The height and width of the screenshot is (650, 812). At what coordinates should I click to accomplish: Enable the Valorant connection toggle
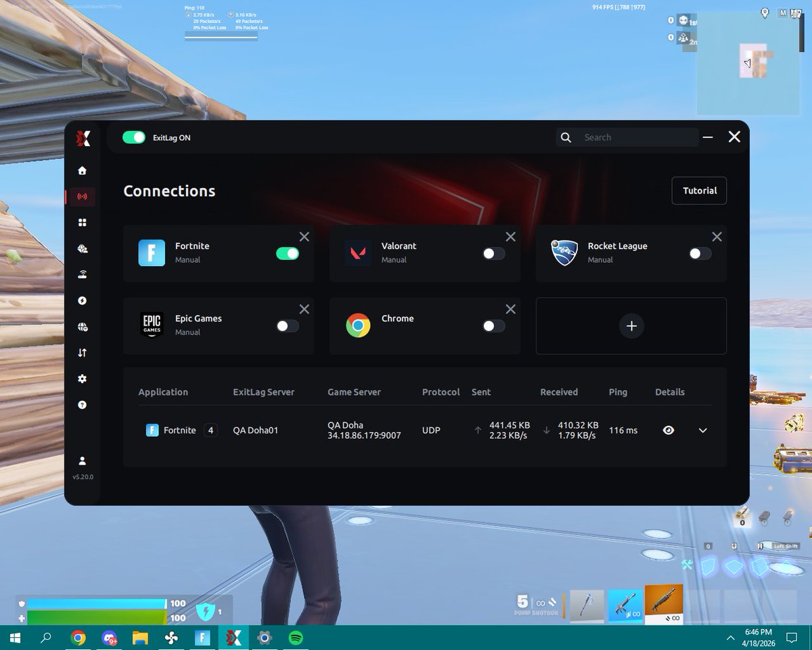pos(494,253)
